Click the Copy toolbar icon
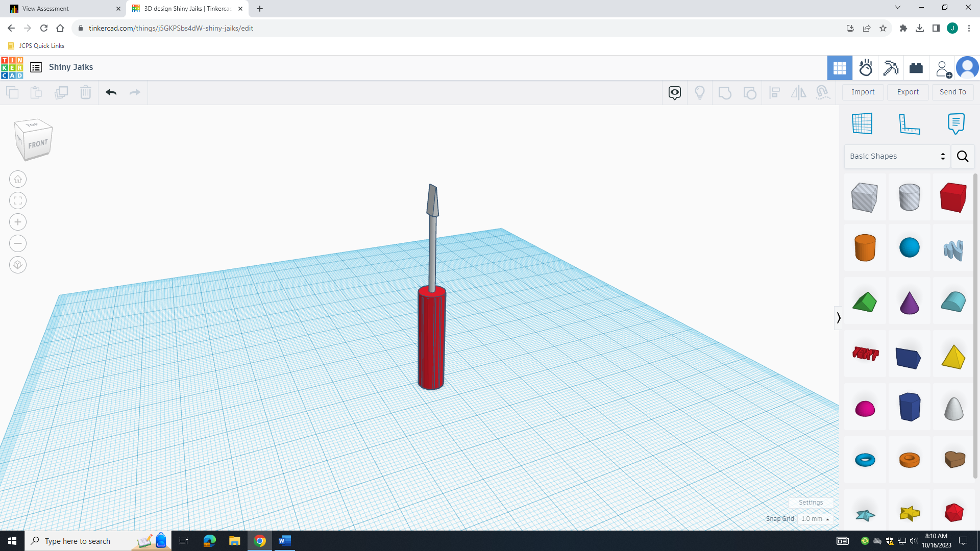The width and height of the screenshot is (980, 551). point(12,92)
